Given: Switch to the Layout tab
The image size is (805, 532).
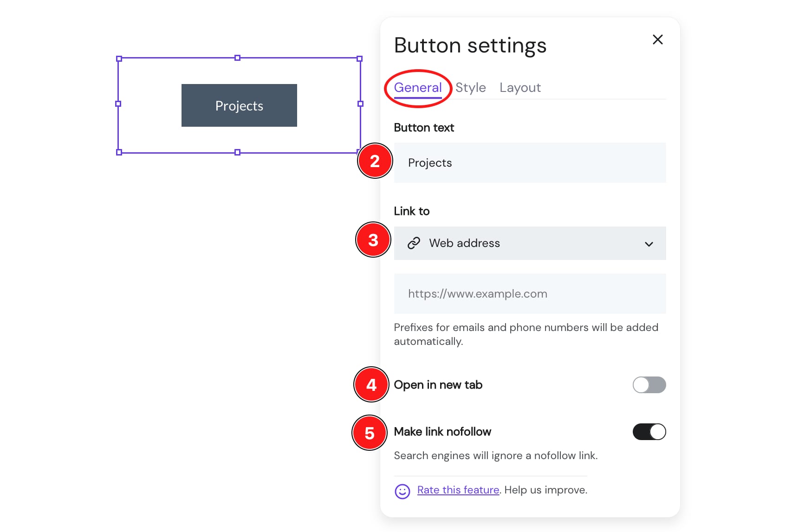Looking at the screenshot, I should click(520, 87).
